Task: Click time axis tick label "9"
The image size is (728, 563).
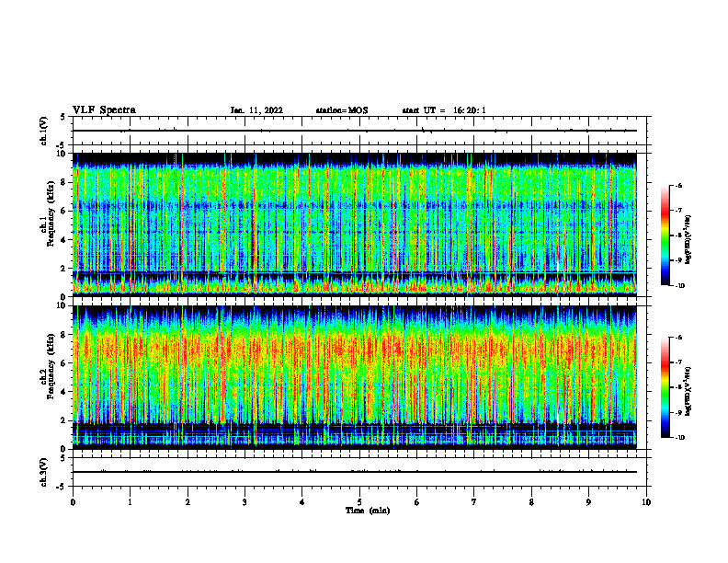Action: pos(588,502)
